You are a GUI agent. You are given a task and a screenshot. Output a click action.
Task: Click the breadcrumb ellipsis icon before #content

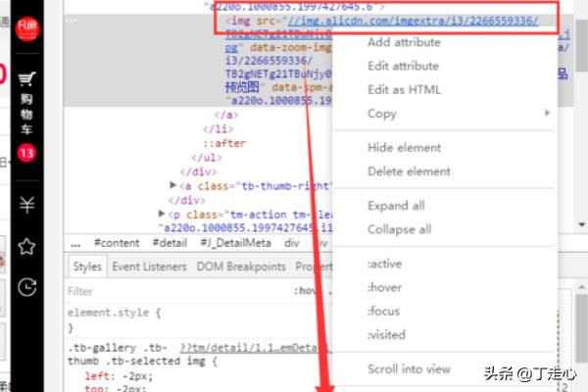click(75, 242)
